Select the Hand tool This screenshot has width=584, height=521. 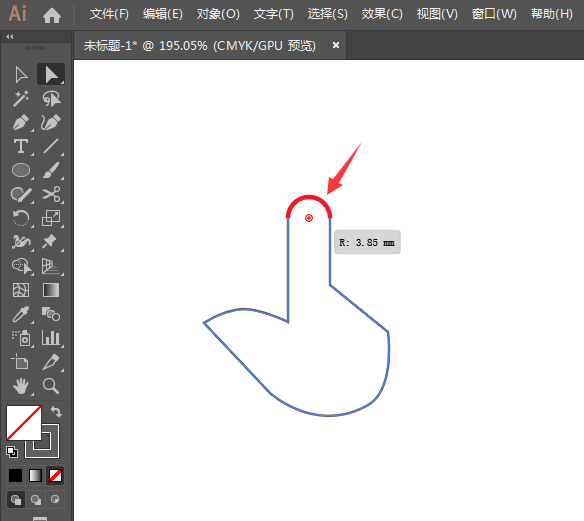pos(21,386)
